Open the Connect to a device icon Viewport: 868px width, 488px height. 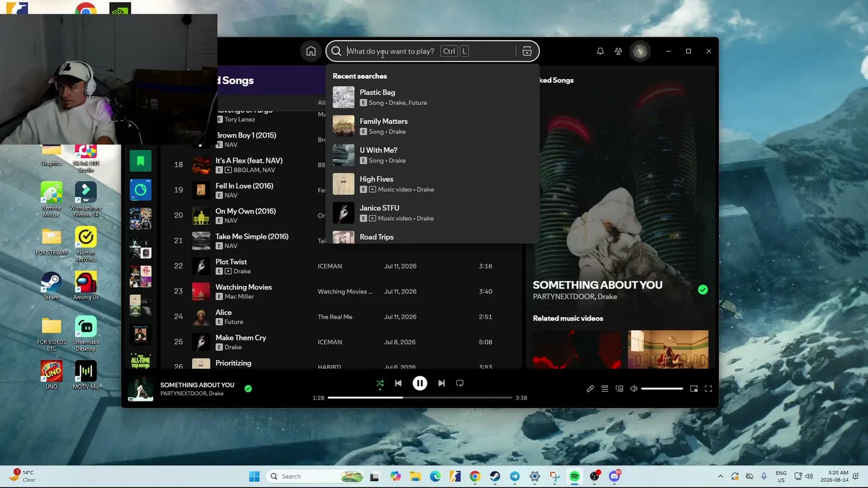pos(619,388)
